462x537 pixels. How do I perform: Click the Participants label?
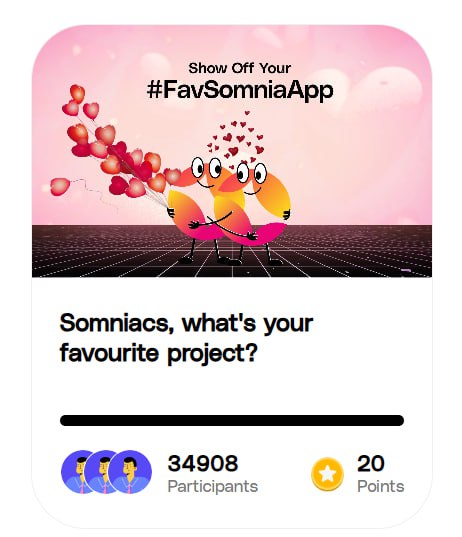click(x=213, y=486)
